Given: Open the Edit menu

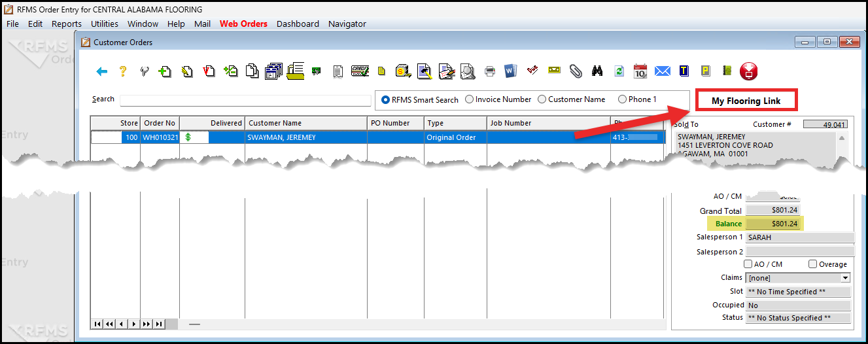Looking at the screenshot, I should [x=35, y=24].
